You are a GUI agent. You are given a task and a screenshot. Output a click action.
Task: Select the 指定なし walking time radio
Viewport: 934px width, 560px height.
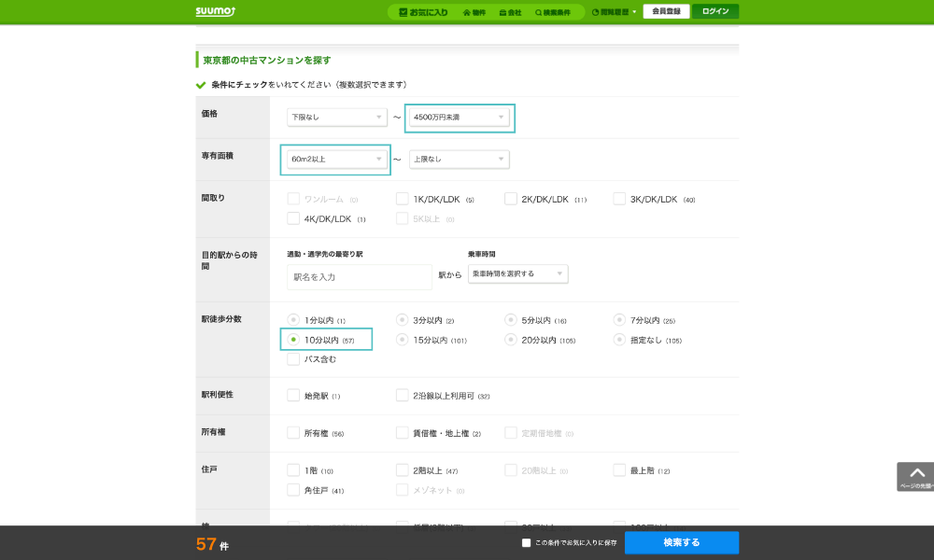coord(619,340)
